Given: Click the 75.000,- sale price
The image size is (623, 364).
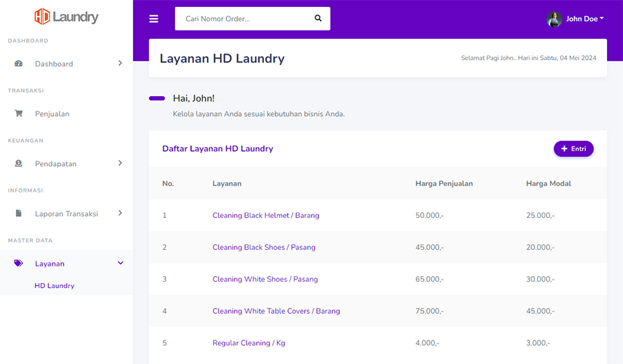Looking at the screenshot, I should coord(429,311).
